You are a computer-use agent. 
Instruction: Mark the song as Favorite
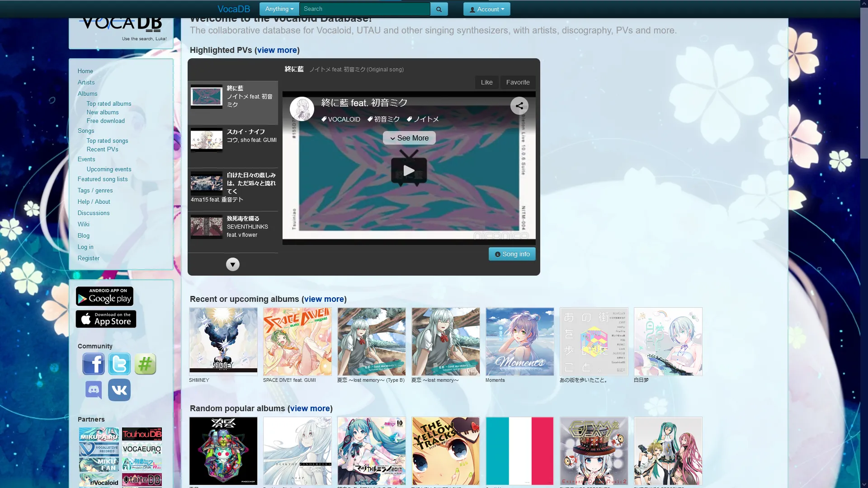(518, 82)
